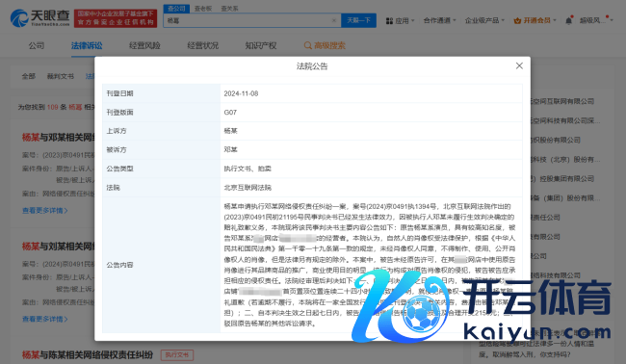Switch to the 法律诉讼 tab
626x364 pixels.
coord(87,45)
